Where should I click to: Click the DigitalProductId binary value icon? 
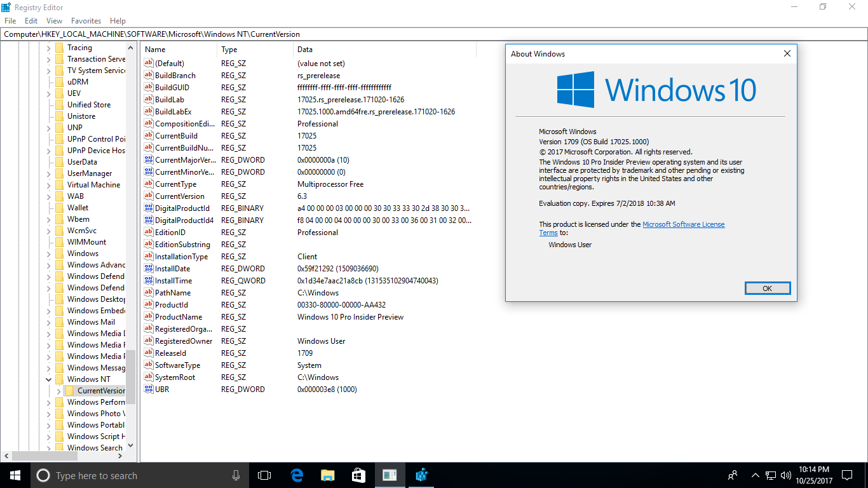(x=149, y=208)
